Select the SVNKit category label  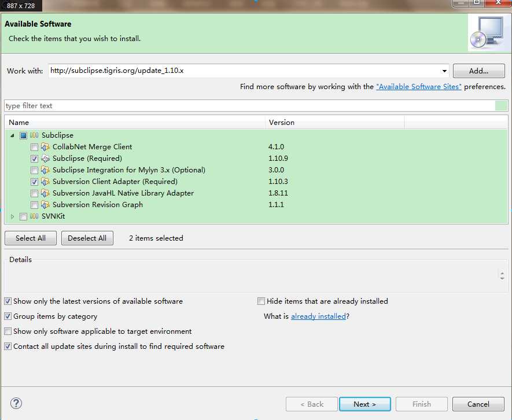coord(53,216)
